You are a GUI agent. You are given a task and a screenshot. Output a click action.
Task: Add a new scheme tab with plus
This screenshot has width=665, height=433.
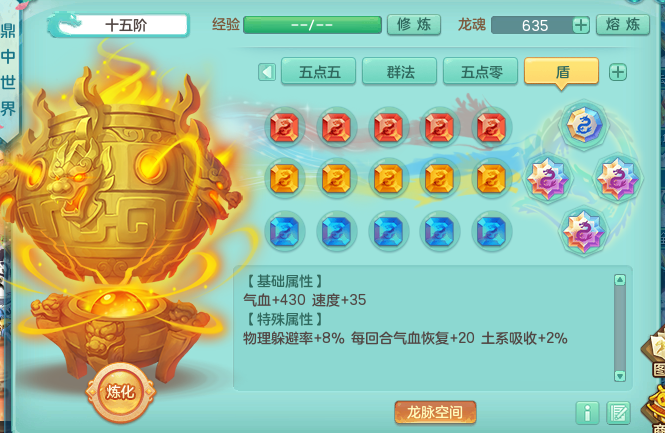(x=618, y=72)
